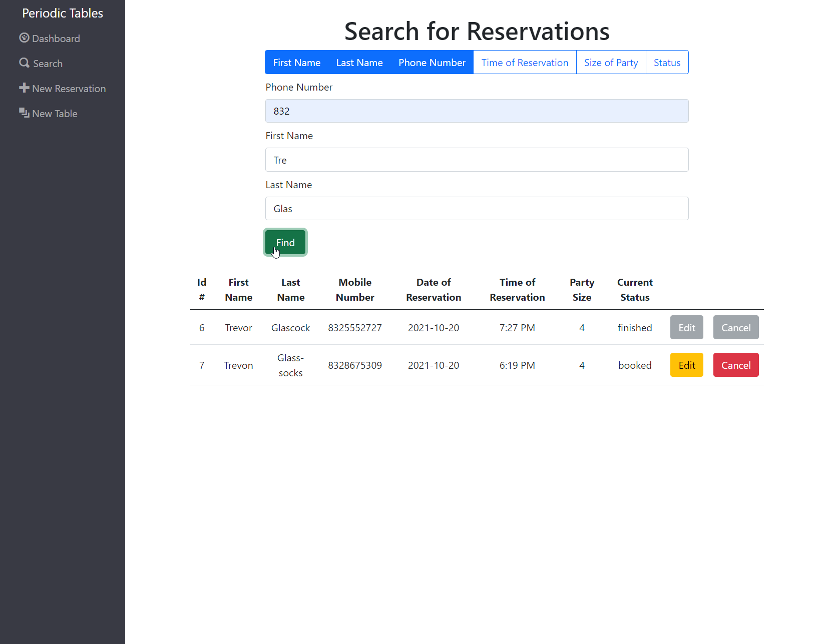Click the Trevon first name cell
The height and width of the screenshot is (644, 829).
(238, 365)
